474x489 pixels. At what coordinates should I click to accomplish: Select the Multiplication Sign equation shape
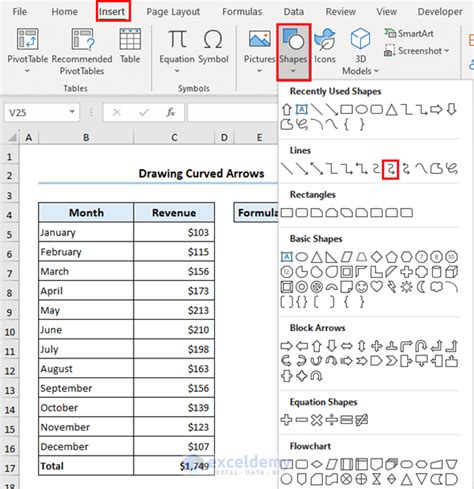point(317,420)
